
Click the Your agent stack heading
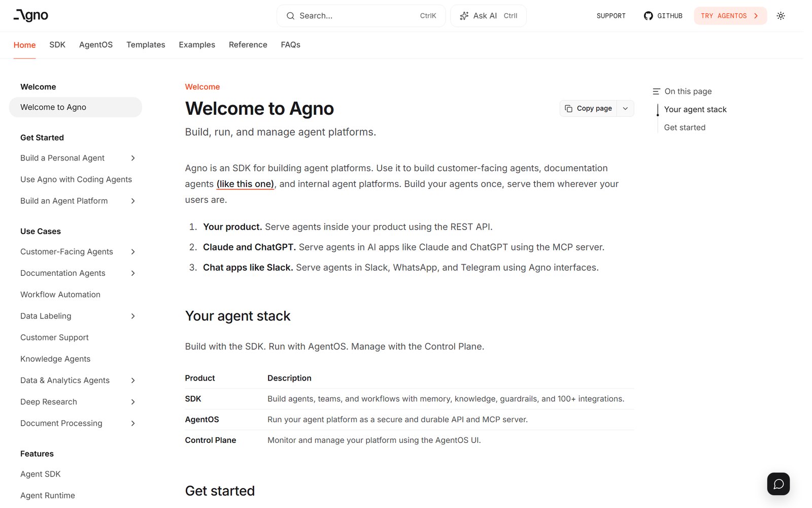pyautogui.click(x=238, y=316)
